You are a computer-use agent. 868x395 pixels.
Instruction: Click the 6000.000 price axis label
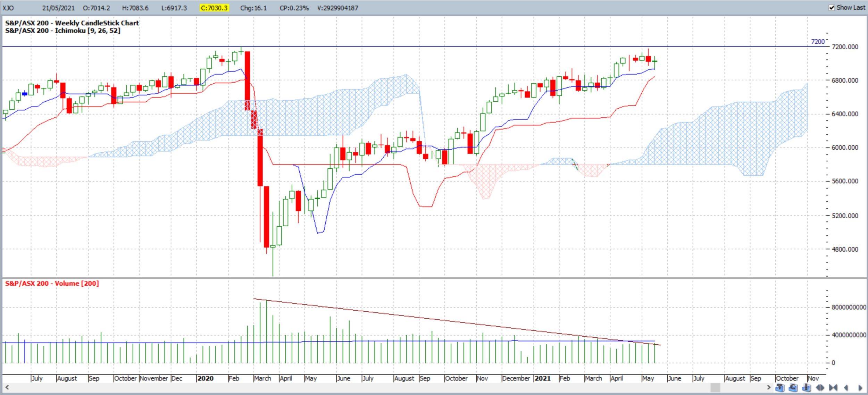pos(845,148)
